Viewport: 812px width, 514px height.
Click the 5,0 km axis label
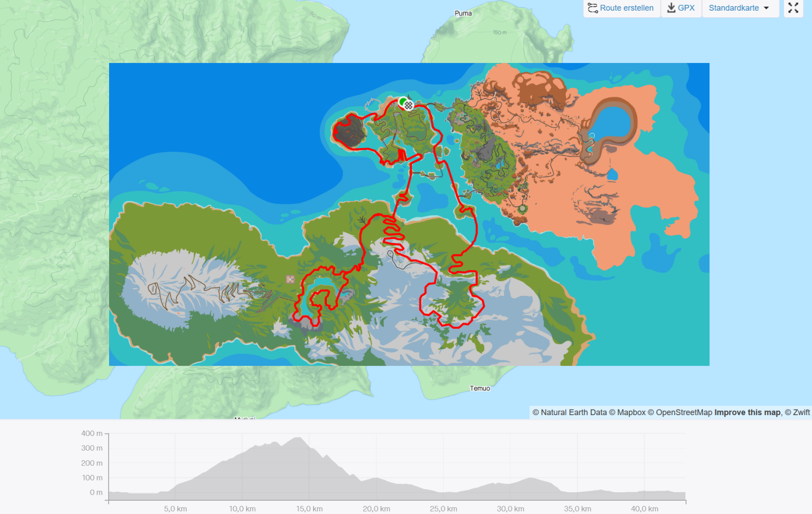176,509
